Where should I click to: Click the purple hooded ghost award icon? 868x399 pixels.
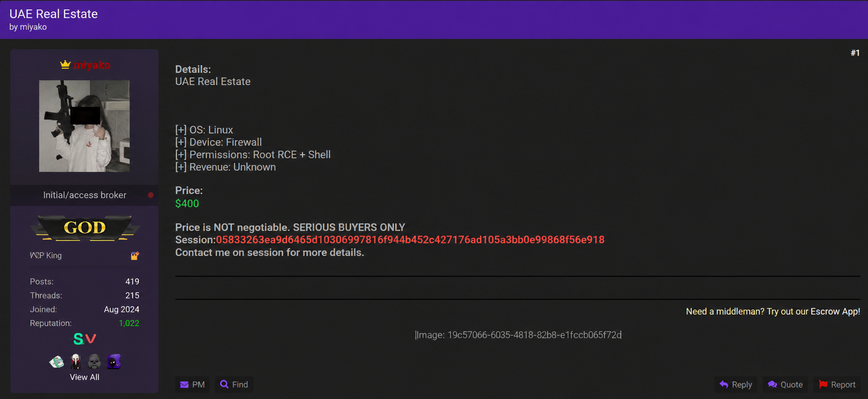(x=114, y=361)
